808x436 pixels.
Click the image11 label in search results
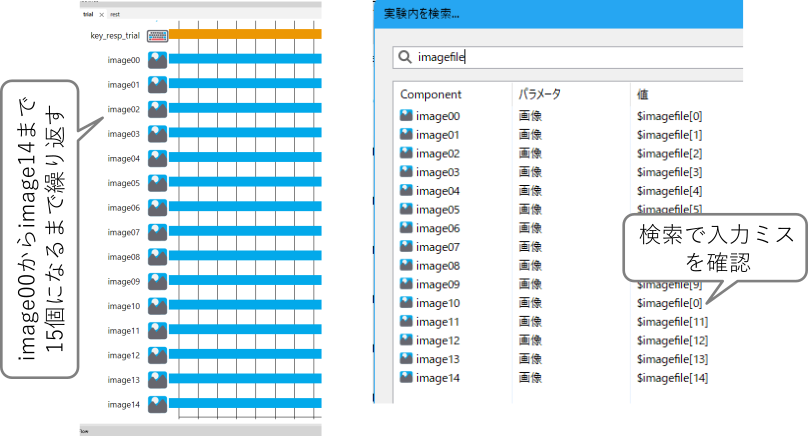click(437, 322)
